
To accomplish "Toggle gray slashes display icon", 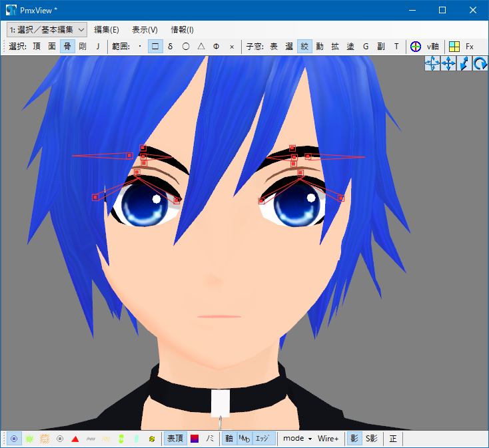I will pyautogui.click(x=91, y=439).
